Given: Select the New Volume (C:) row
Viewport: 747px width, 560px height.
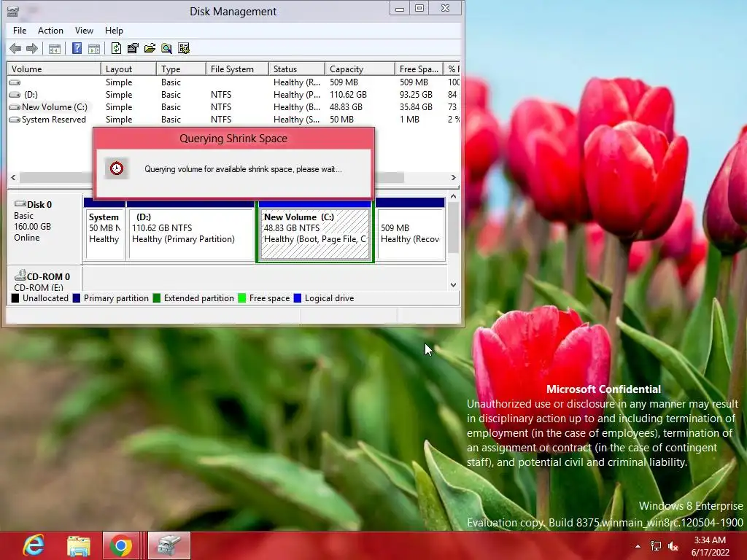Looking at the screenshot, I should [233, 107].
